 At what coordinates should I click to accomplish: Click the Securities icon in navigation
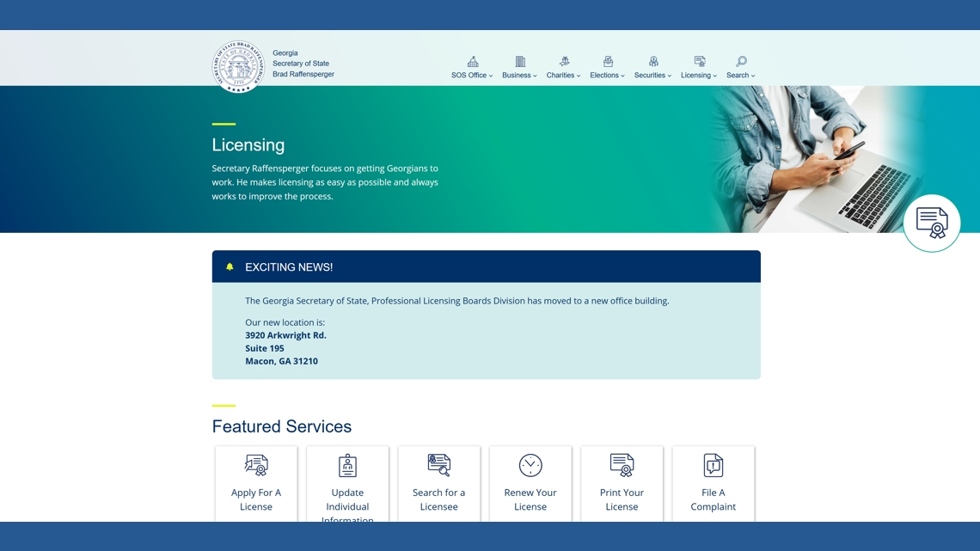coord(653,61)
